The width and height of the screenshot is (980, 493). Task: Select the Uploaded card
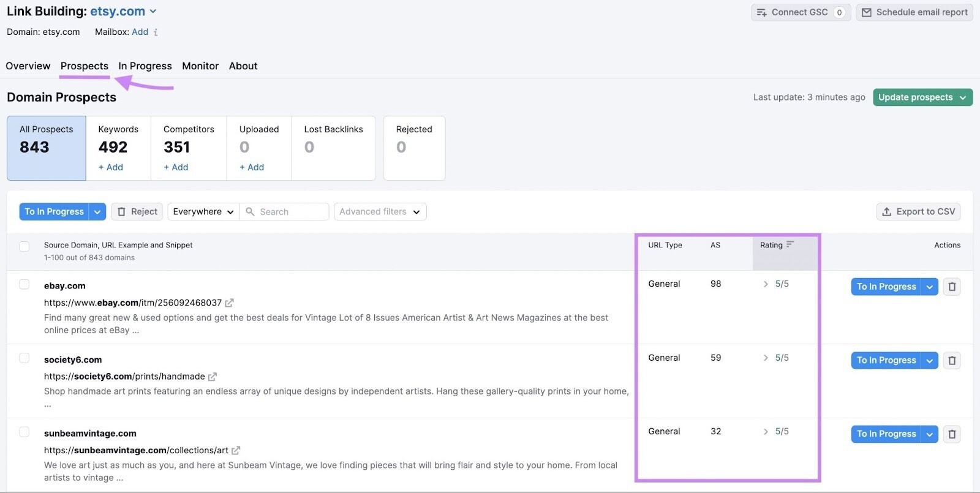pos(259,148)
